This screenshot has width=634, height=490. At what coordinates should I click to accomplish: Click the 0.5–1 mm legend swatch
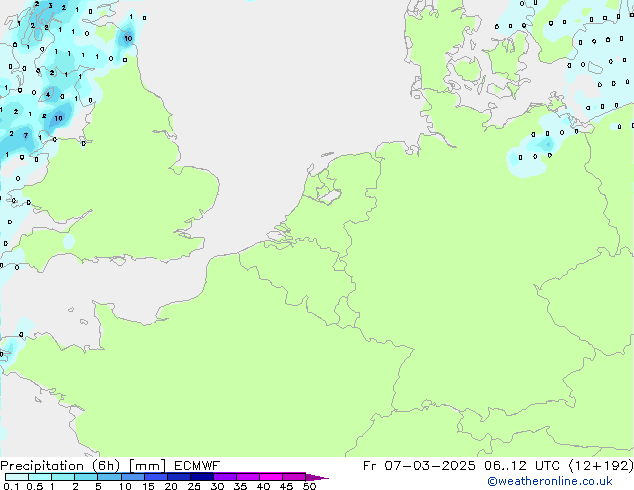(40, 477)
